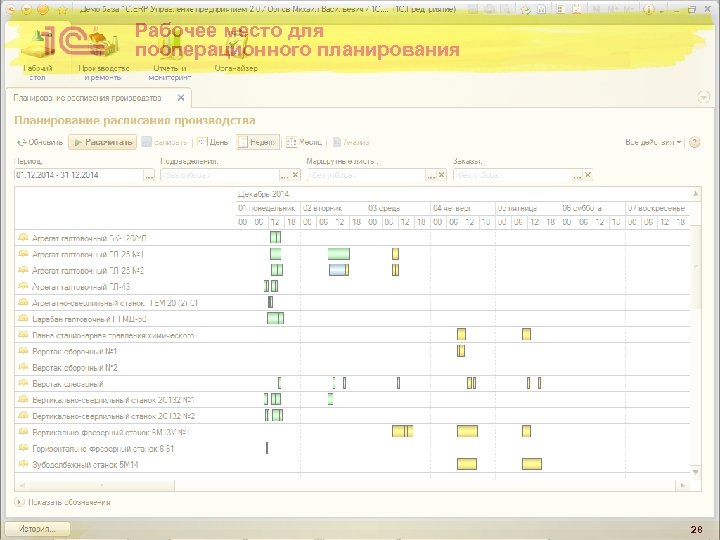Select the row Верстак сборочный №2

pyautogui.click(x=353, y=367)
